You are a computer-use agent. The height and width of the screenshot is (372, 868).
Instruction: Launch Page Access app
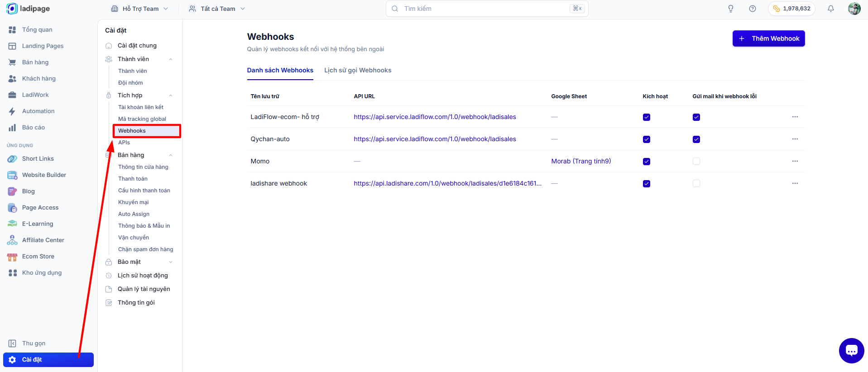tap(40, 208)
